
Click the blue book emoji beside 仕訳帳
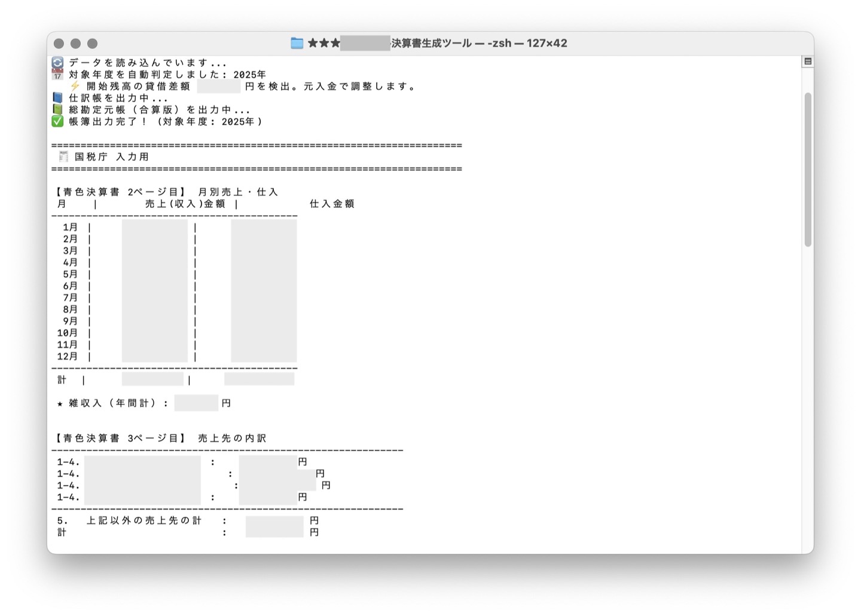tap(57, 98)
